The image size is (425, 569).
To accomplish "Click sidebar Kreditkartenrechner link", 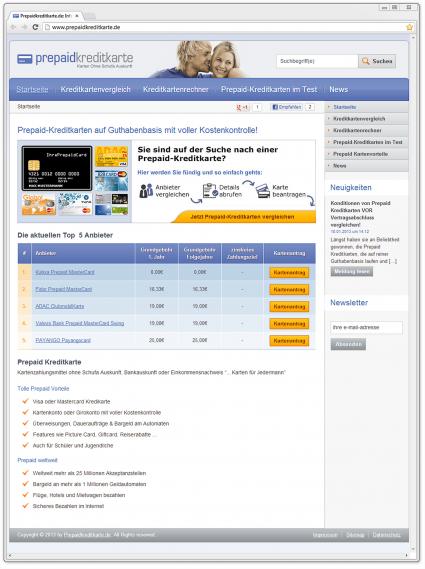I will pos(357,130).
